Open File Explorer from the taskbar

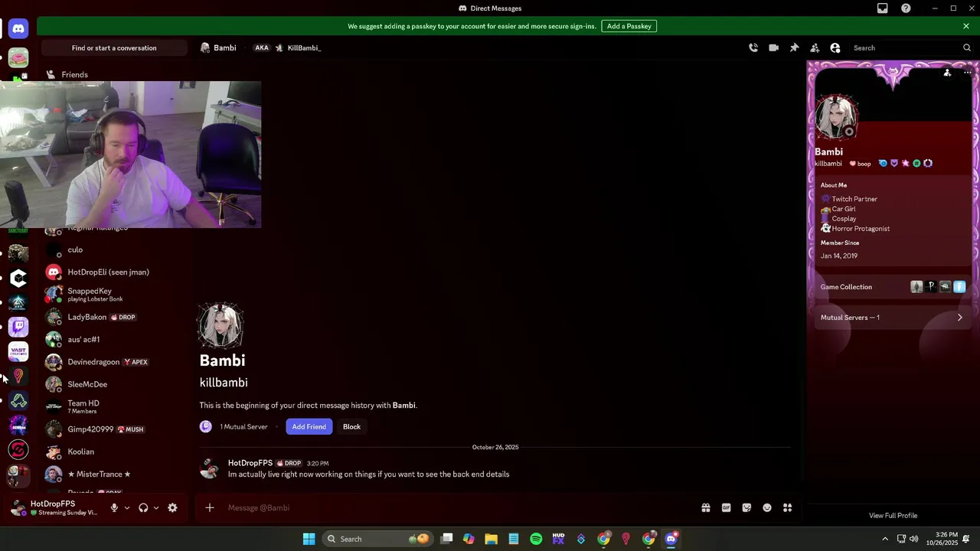(x=492, y=539)
